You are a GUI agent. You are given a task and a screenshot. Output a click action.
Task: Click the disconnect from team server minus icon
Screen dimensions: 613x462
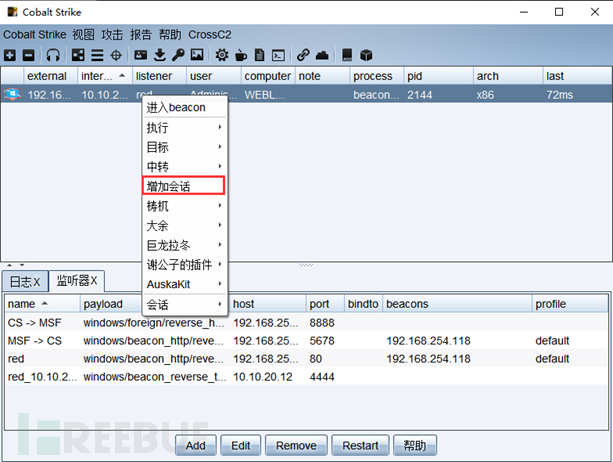pos(28,55)
